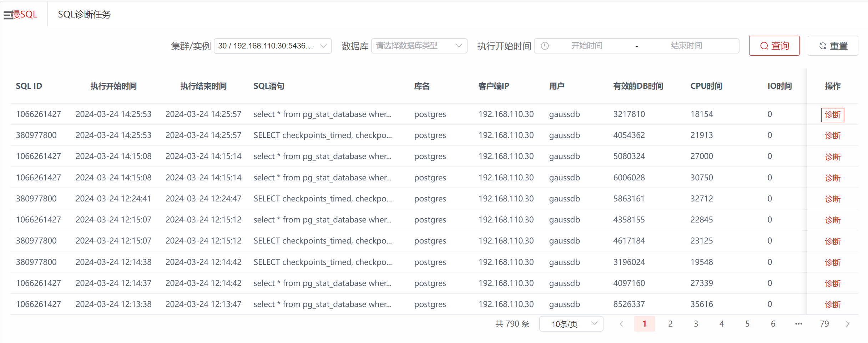
Task: Open the 数据库 type dropdown
Action: [x=419, y=46]
